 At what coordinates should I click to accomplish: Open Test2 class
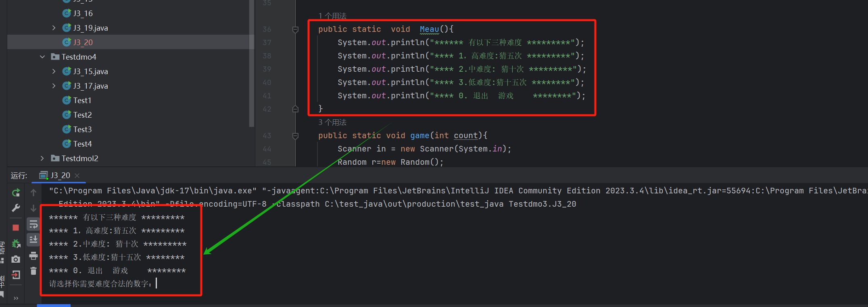[x=82, y=115]
